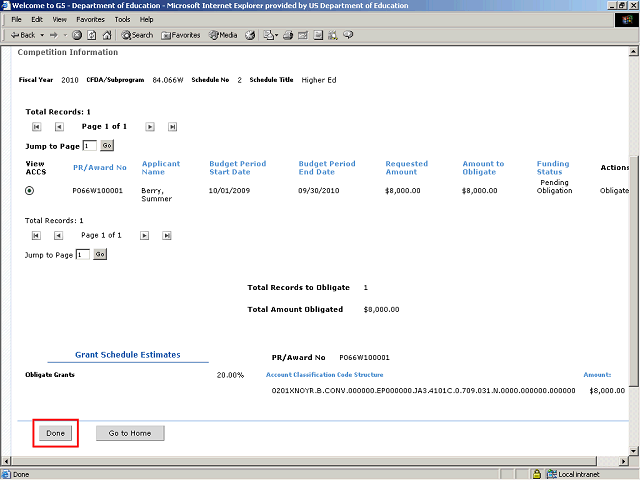
Task: Click the Stop loading icon
Action: (x=77, y=35)
